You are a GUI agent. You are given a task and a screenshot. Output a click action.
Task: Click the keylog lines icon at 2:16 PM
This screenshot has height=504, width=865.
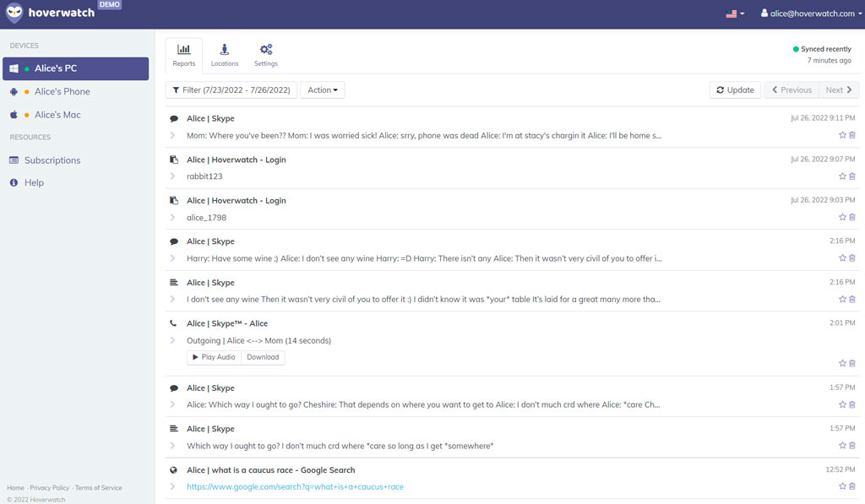174,282
